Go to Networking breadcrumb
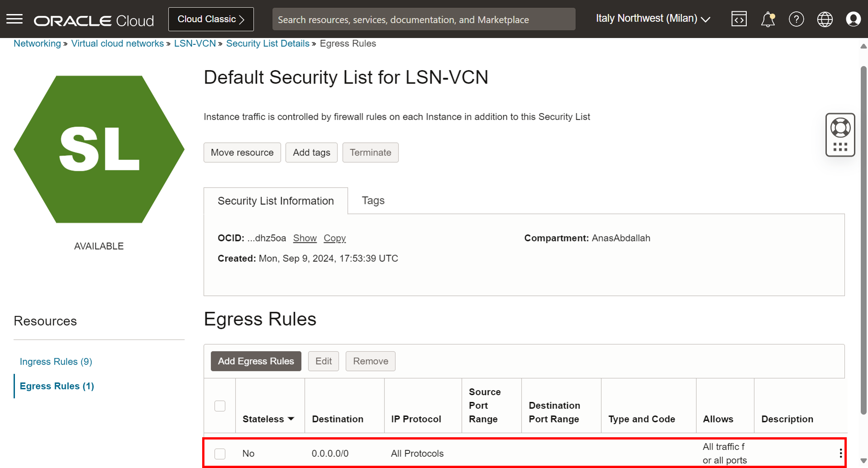This screenshot has height=468, width=868. coord(37,43)
